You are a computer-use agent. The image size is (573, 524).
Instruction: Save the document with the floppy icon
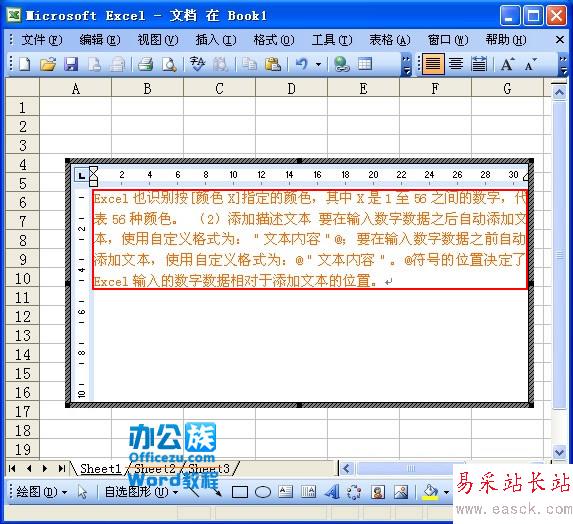pos(71,65)
